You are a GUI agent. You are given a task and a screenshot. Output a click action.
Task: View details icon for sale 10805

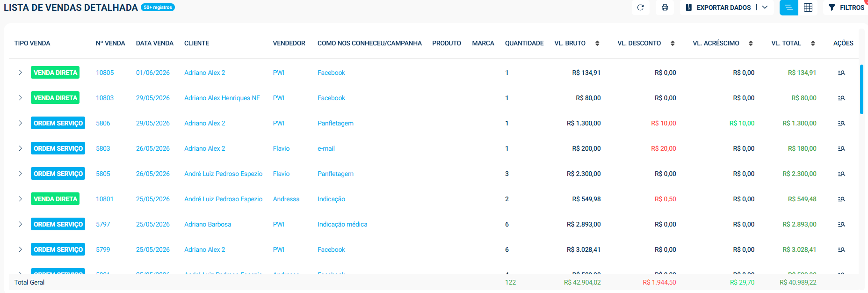841,73
